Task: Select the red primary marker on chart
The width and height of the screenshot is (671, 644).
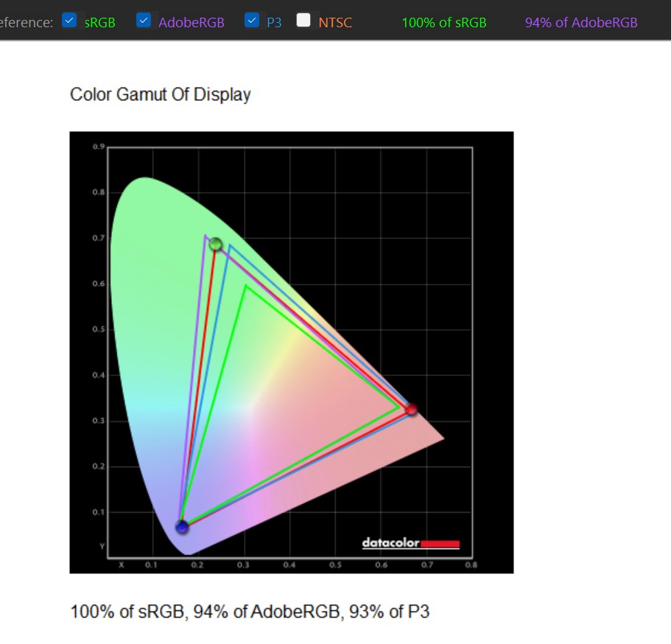Action: 411,409
